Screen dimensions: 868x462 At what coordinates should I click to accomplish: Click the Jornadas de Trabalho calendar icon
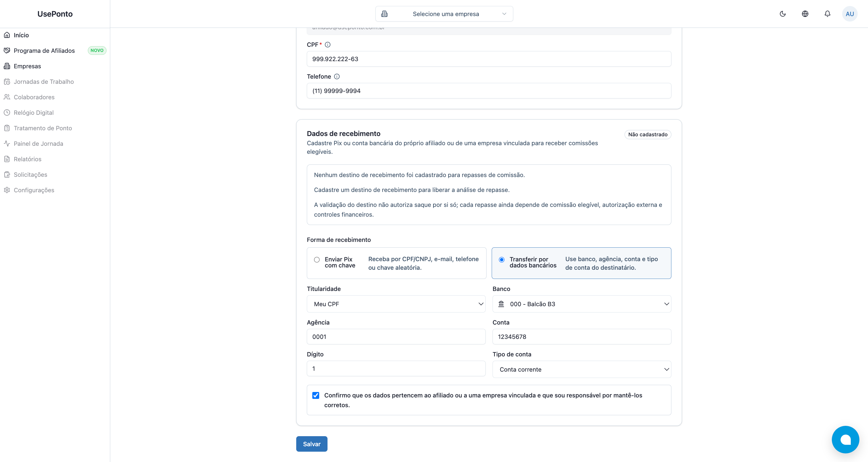[7, 81]
